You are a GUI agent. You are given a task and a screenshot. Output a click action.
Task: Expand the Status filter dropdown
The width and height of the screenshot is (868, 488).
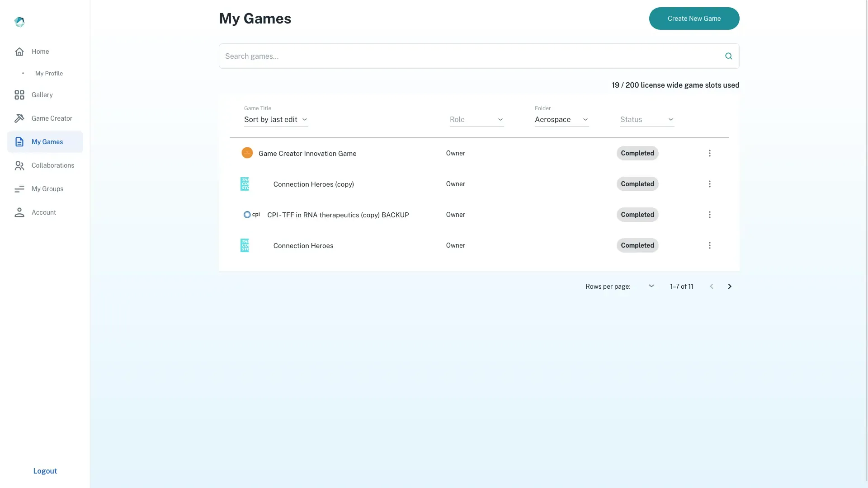click(646, 119)
